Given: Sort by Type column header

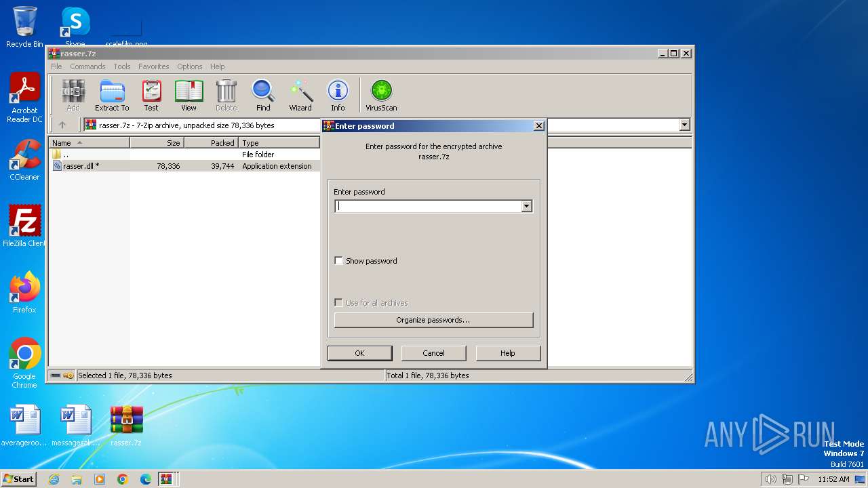Looking at the screenshot, I should click(279, 143).
